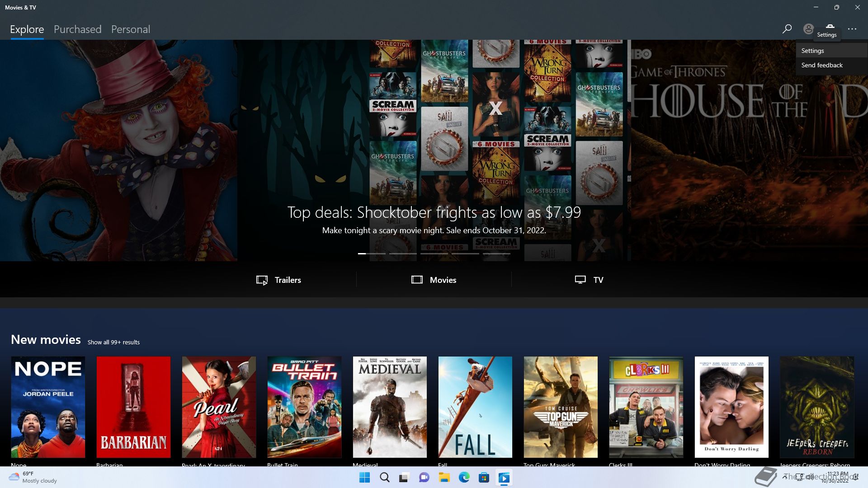
Task: Open the Bullet Train movie poster
Action: 304,407
